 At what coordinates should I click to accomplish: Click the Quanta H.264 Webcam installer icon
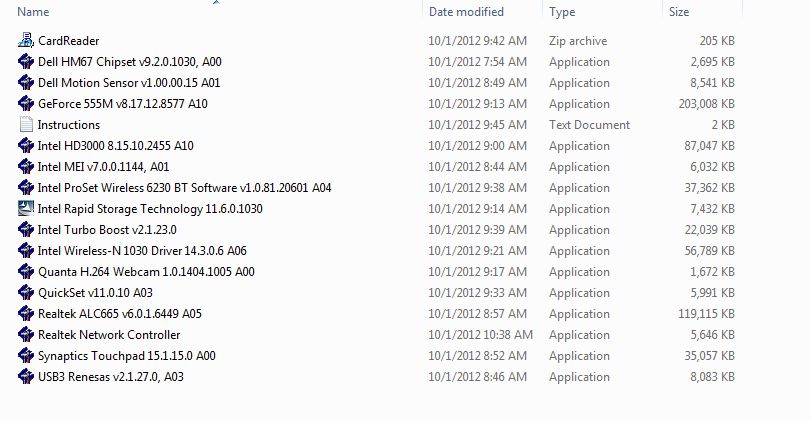26,272
